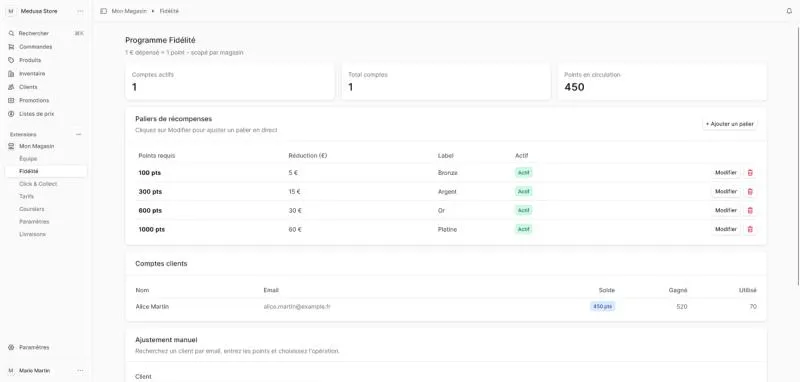Click the Solde column header
Screen dimensions: 800x382
pos(607,290)
